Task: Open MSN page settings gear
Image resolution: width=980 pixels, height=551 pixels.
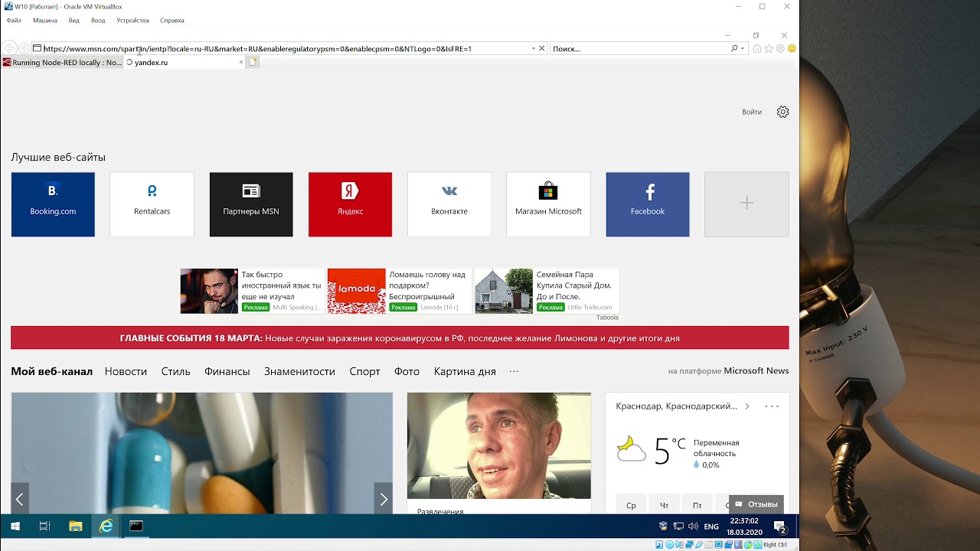Action: pos(782,112)
